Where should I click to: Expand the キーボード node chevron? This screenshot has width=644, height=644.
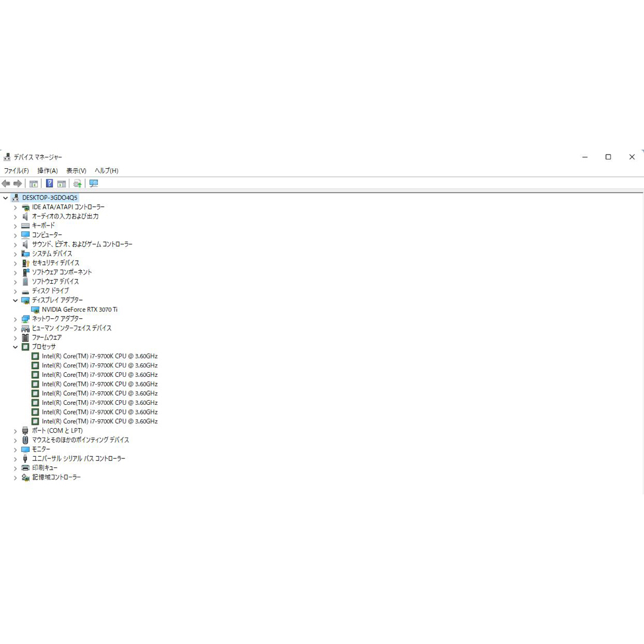pos(15,226)
